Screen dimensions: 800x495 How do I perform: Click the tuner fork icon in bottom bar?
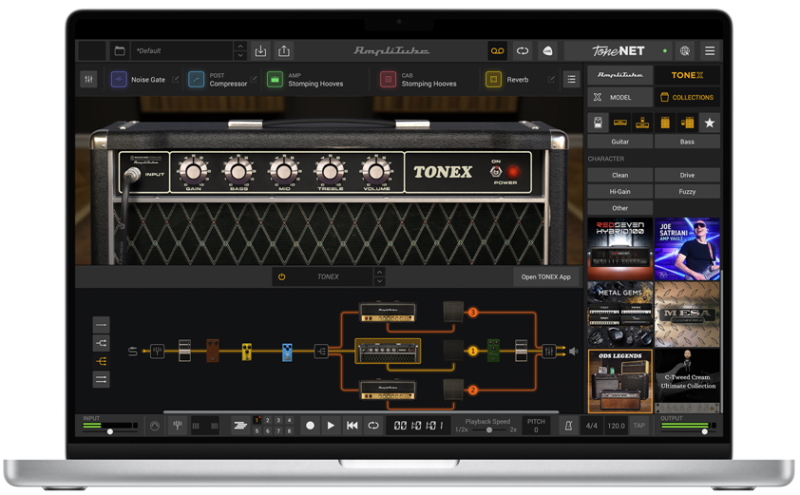point(177,426)
